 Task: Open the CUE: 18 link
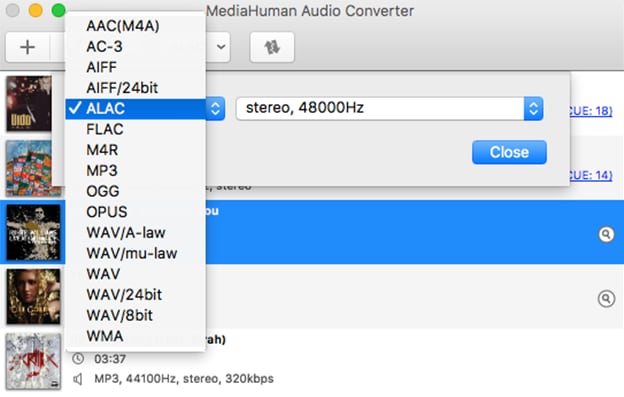[x=591, y=111]
